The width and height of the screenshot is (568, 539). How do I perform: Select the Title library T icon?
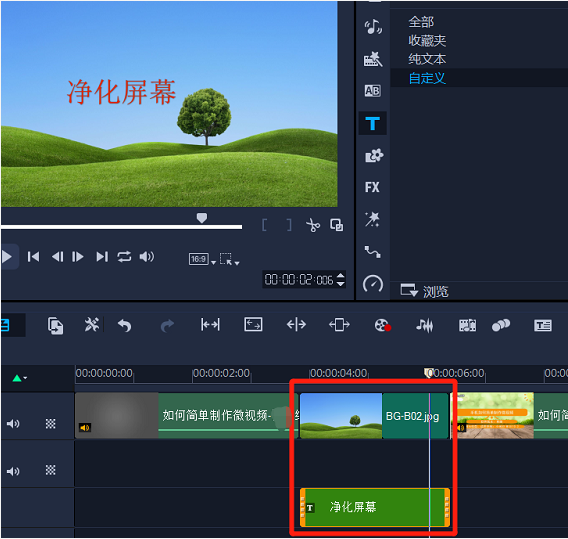click(372, 124)
